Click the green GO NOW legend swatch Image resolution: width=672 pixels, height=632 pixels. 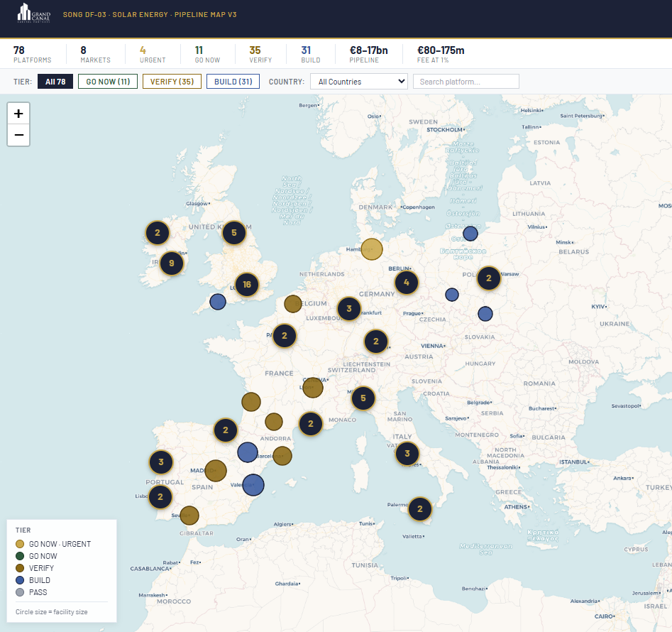point(20,556)
